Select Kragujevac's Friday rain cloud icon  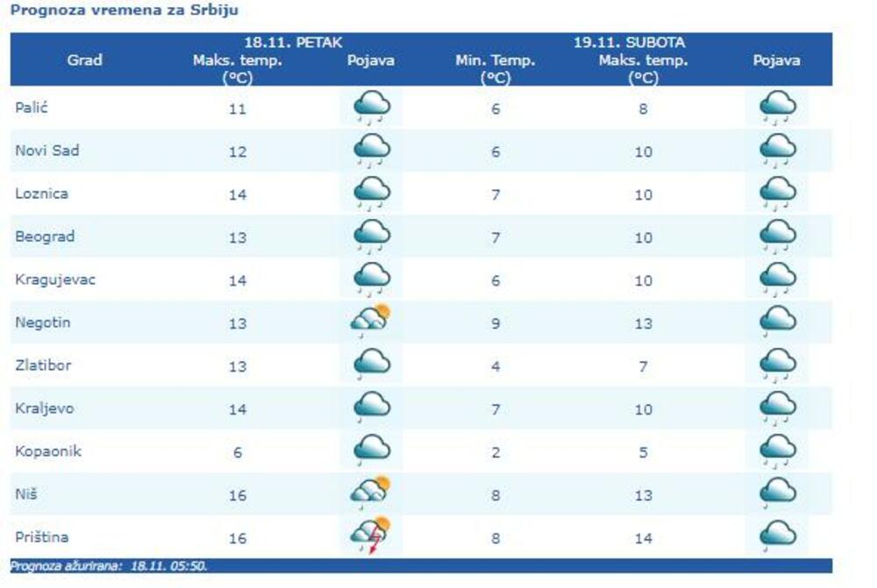(371, 280)
